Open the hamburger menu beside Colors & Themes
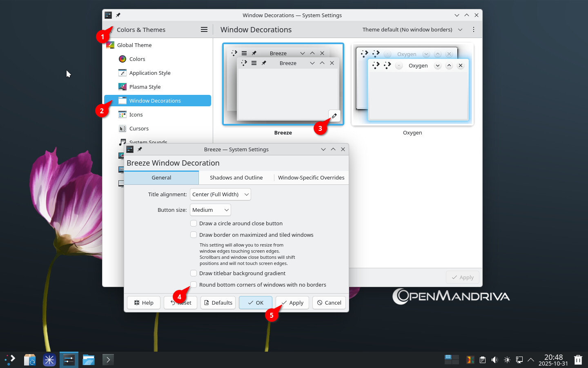 [204, 29]
